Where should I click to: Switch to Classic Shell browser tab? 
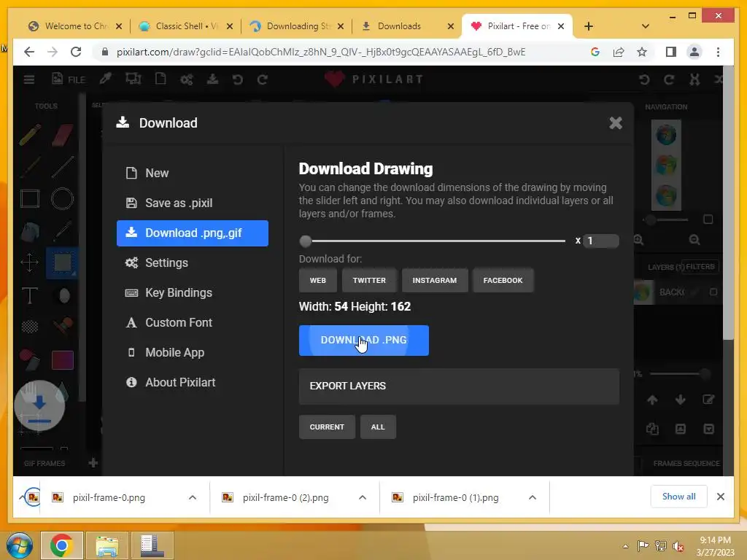187,26
